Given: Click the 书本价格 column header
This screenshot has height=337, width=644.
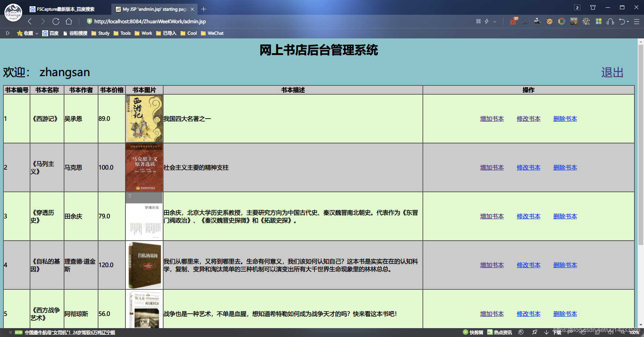Looking at the screenshot, I should [112, 90].
